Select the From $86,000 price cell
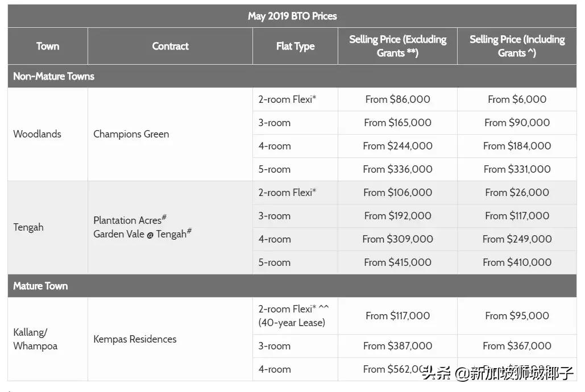This screenshot has width=585, height=392. (x=397, y=99)
